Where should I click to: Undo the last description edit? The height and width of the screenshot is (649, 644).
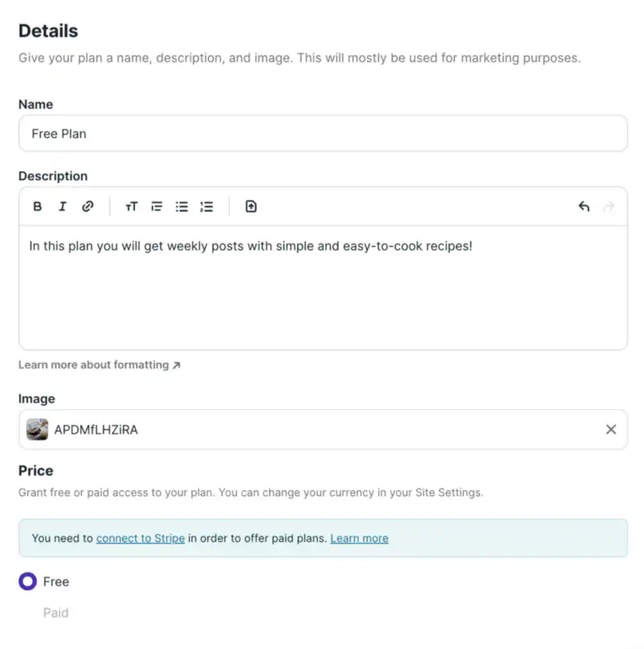[x=584, y=206]
